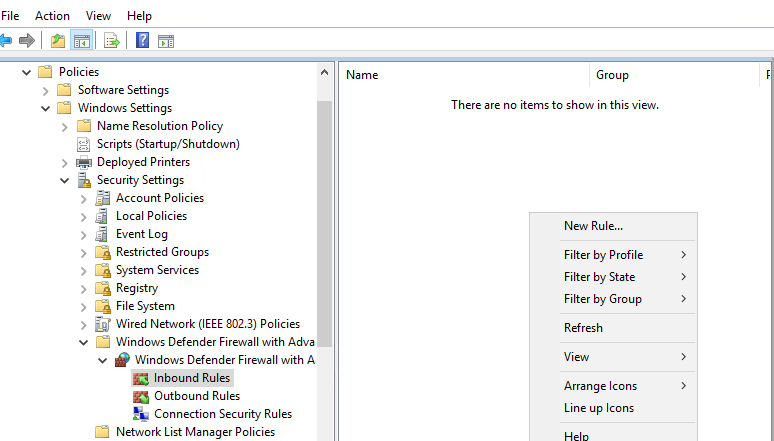The height and width of the screenshot is (441, 774).
Task: Expand the Local Policies node
Action: (x=83, y=217)
